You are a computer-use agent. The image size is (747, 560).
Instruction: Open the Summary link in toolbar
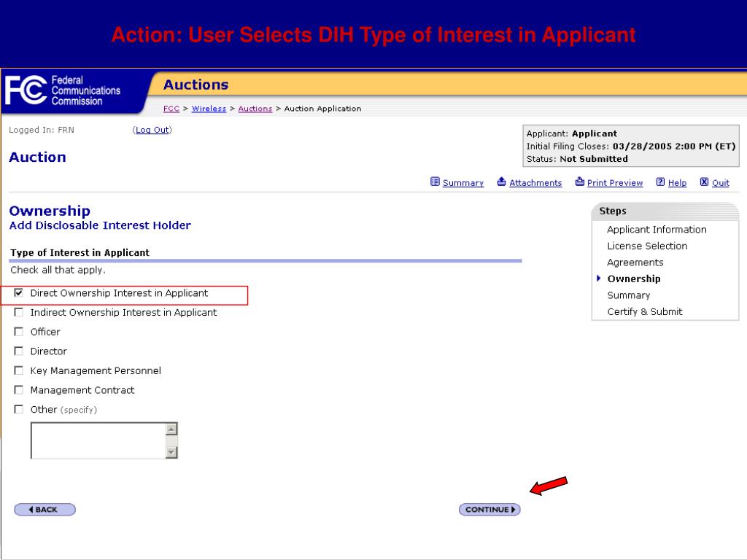(x=463, y=183)
